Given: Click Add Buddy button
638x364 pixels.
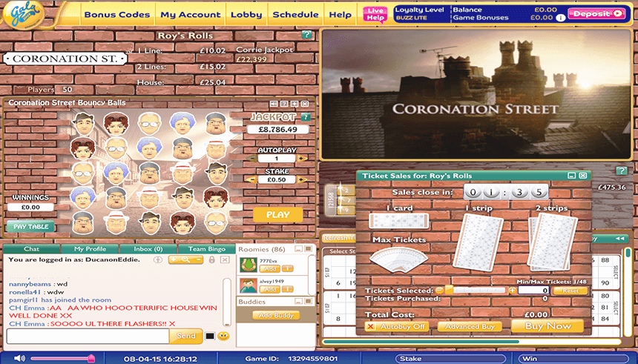Looking at the screenshot, I should [x=276, y=315].
